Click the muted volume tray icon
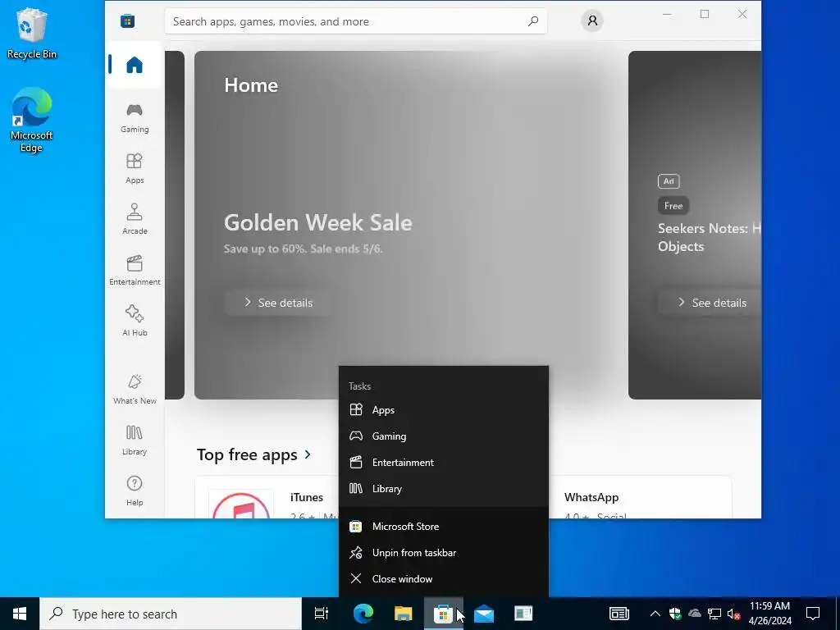Image resolution: width=840 pixels, height=630 pixels. (x=734, y=614)
